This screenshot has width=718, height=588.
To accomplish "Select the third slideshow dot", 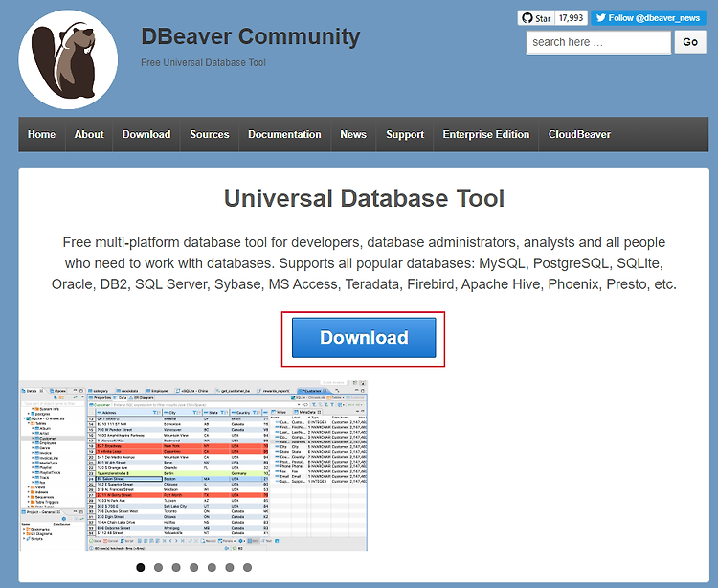I will (176, 567).
